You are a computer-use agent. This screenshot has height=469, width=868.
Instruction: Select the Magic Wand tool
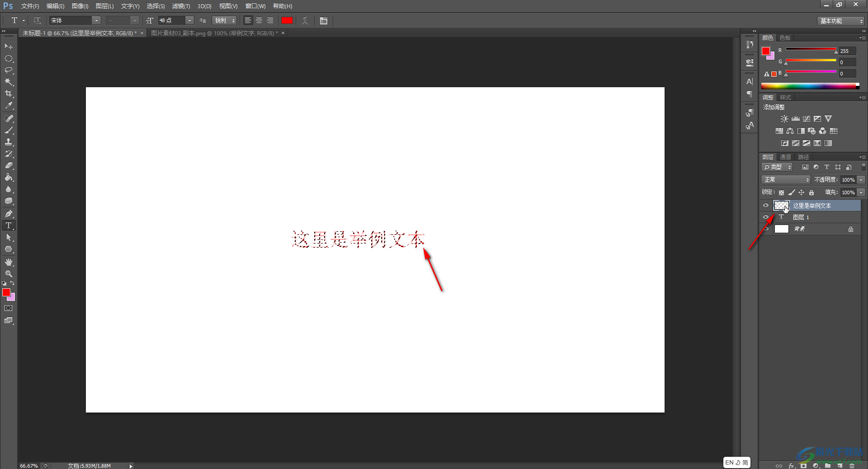pyautogui.click(x=9, y=82)
